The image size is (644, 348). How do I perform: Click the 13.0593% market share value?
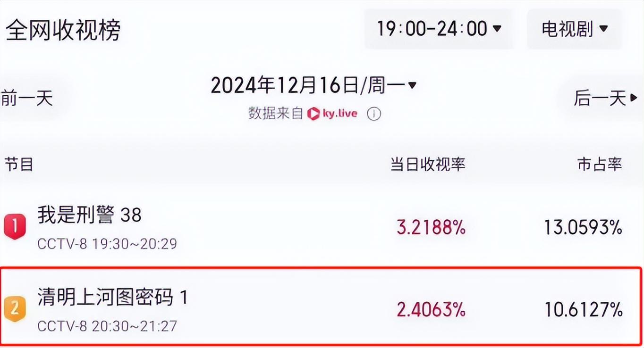pyautogui.click(x=583, y=228)
